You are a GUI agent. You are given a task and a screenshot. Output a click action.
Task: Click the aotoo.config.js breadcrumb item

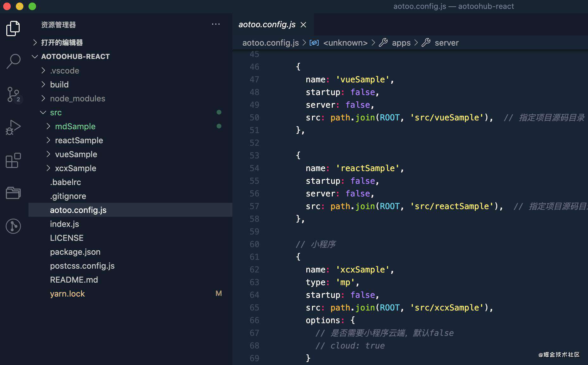[x=271, y=43]
